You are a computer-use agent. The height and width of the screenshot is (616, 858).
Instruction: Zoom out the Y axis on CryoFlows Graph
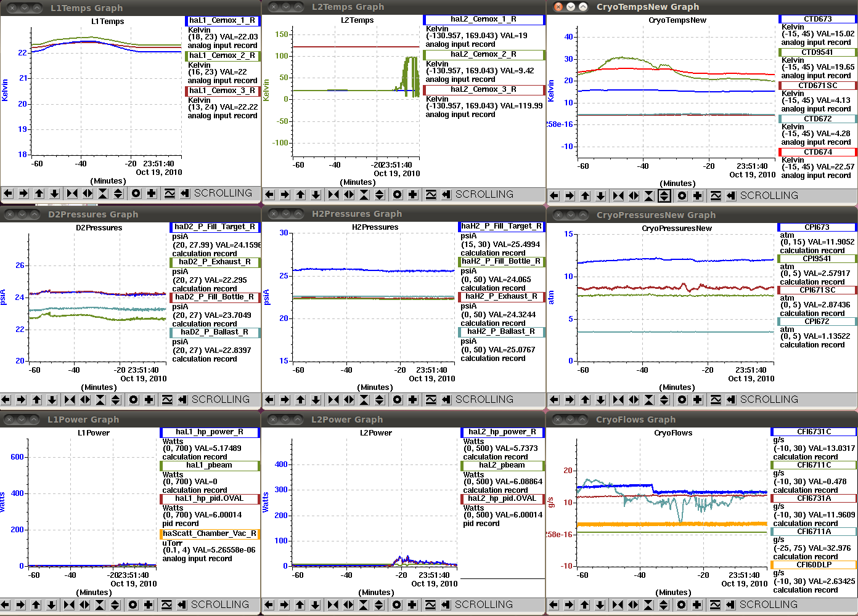click(664, 605)
